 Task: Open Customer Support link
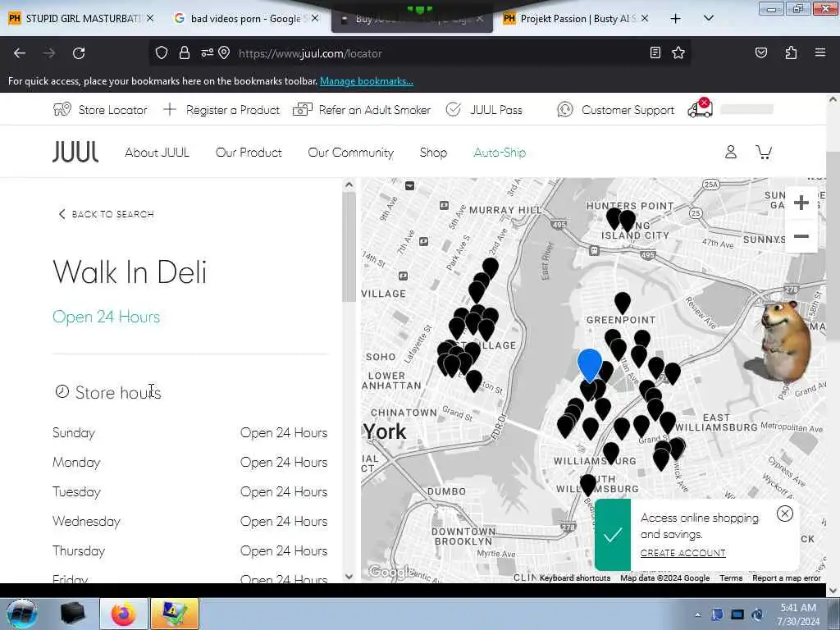(615, 110)
